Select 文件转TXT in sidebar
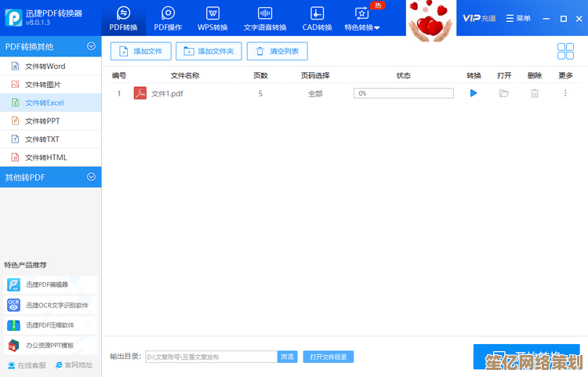 (51, 140)
